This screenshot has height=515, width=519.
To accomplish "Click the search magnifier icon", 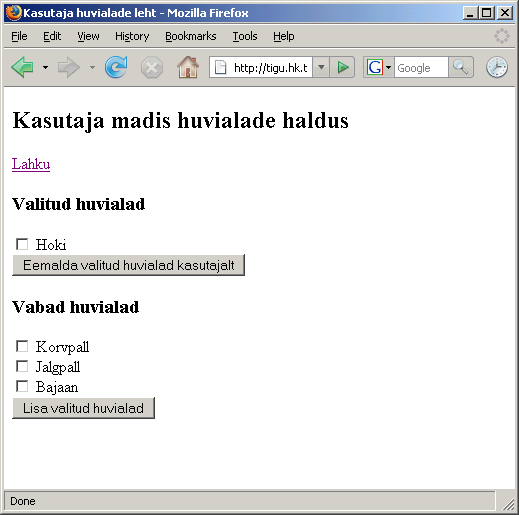I will (x=461, y=67).
